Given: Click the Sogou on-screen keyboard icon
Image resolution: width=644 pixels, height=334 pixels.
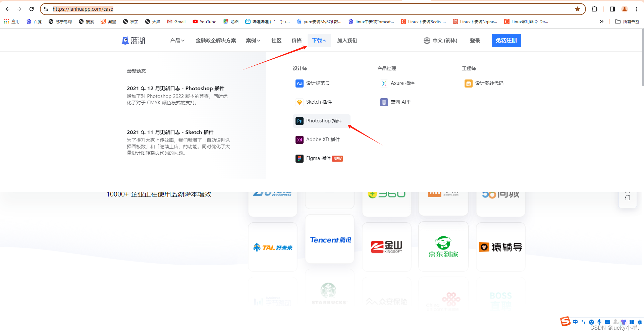Looking at the screenshot, I should 607,322.
